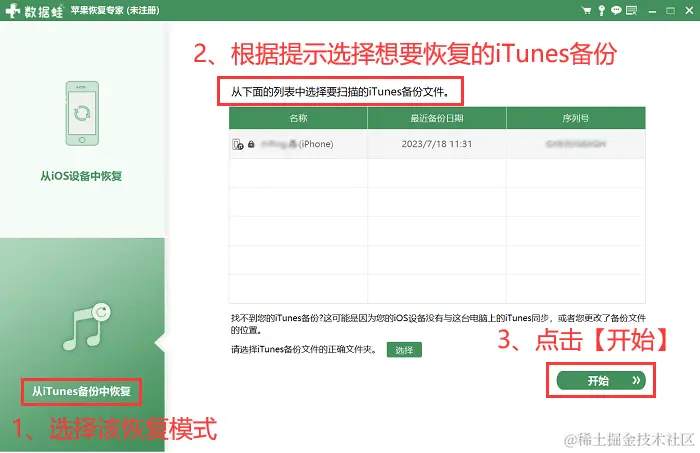Select the (iPhone) backup row
700x453 pixels.
(x=437, y=144)
